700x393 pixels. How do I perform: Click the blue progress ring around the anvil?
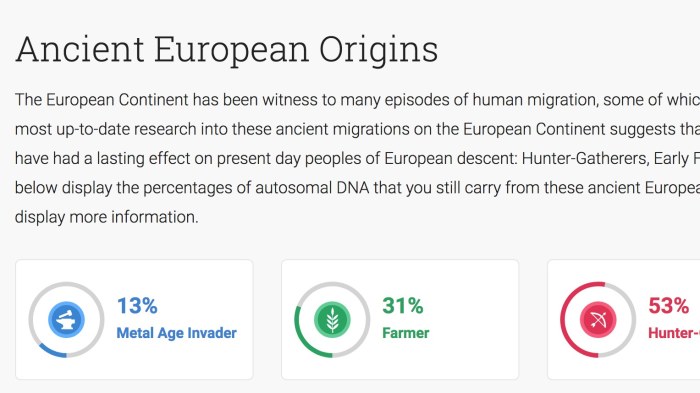click(67, 320)
